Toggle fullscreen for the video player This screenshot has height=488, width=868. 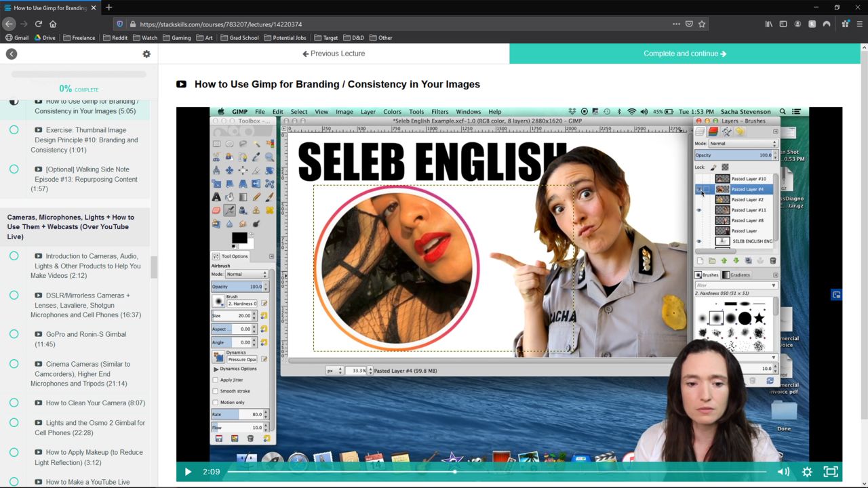[831, 472]
